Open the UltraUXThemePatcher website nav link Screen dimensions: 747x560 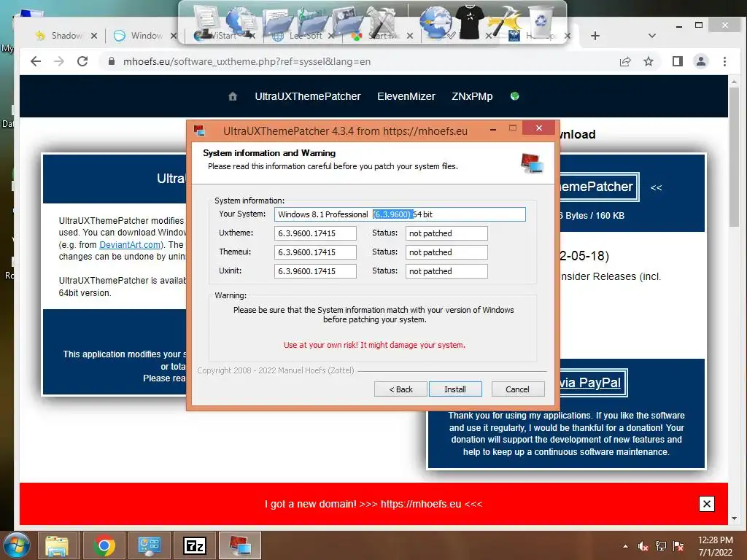click(308, 96)
